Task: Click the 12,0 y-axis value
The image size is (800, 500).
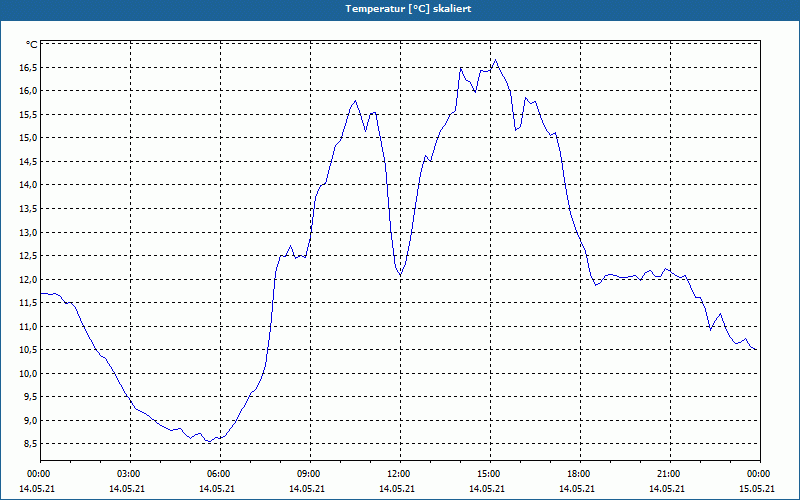Action: pyautogui.click(x=28, y=280)
